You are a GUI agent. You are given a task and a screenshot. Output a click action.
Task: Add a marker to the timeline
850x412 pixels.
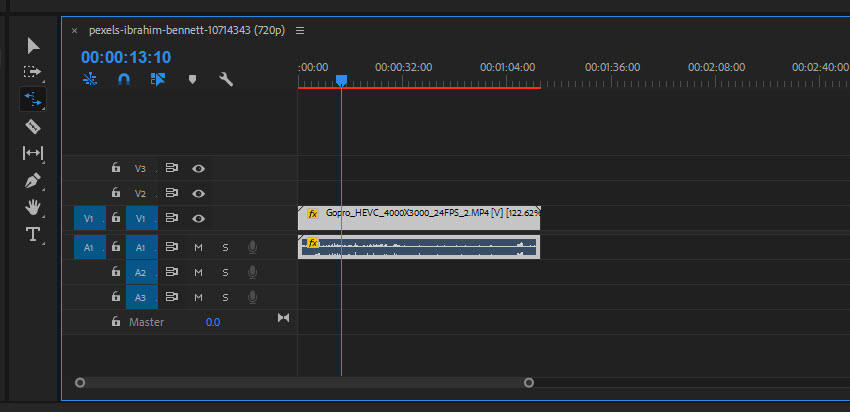click(x=192, y=80)
